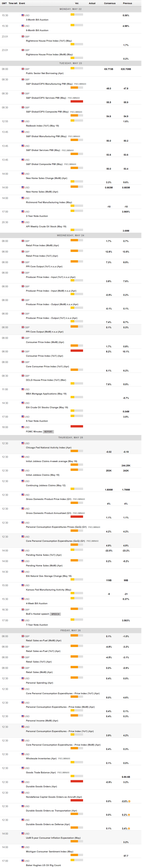Screen dimensions: 142x868
Task: Click the US flag beside 3-Month Bill Auction
Action: (23, 15)
